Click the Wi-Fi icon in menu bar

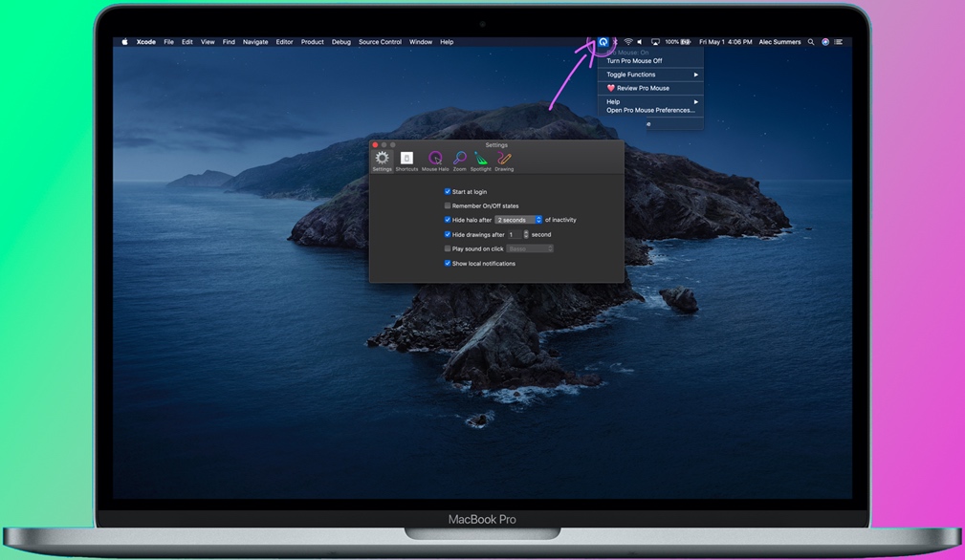click(627, 40)
